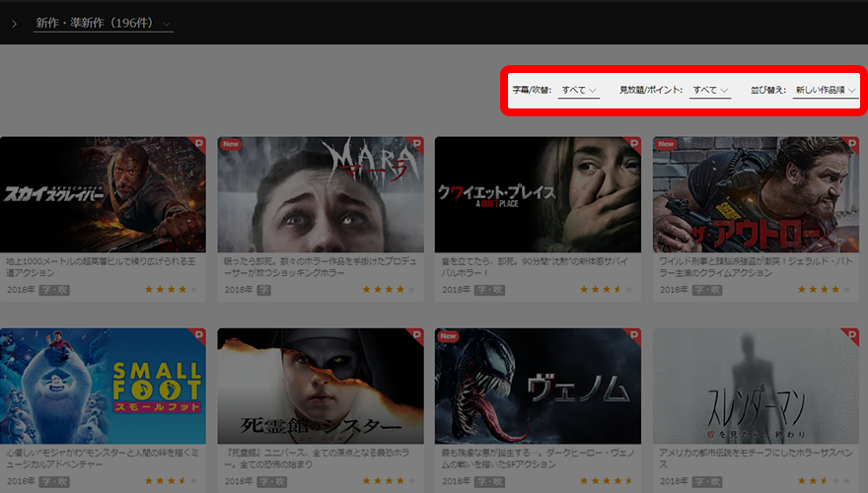Click the points badge on クワイエット・プレイス
868x493 pixels.
(x=633, y=144)
